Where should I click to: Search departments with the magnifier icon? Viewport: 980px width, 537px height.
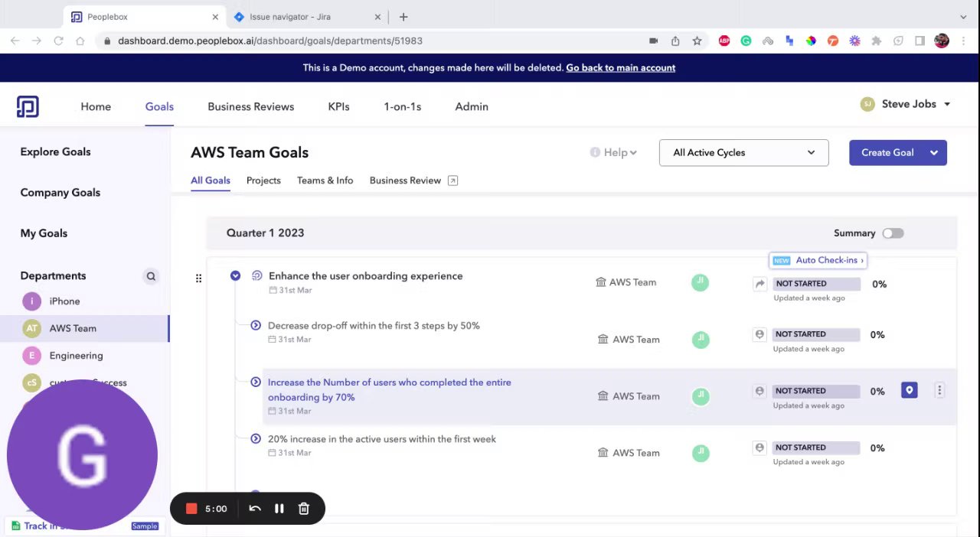point(151,276)
